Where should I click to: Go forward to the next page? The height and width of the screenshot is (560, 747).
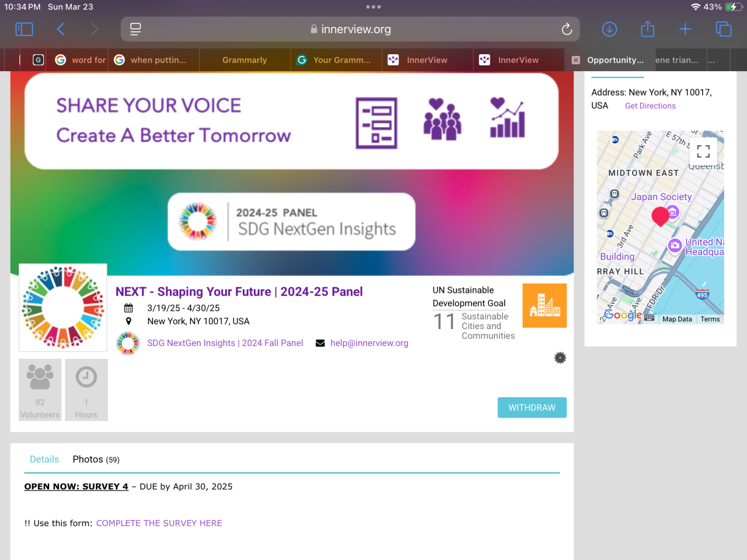(x=95, y=29)
